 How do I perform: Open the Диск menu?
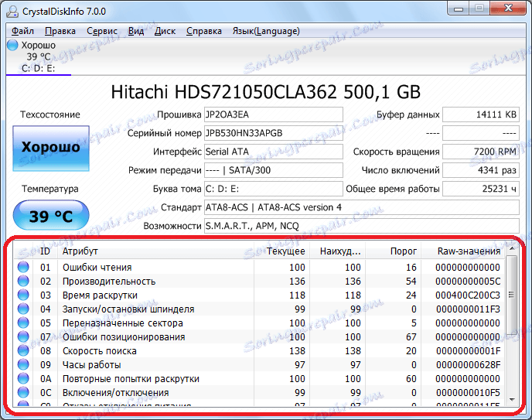tap(165, 31)
